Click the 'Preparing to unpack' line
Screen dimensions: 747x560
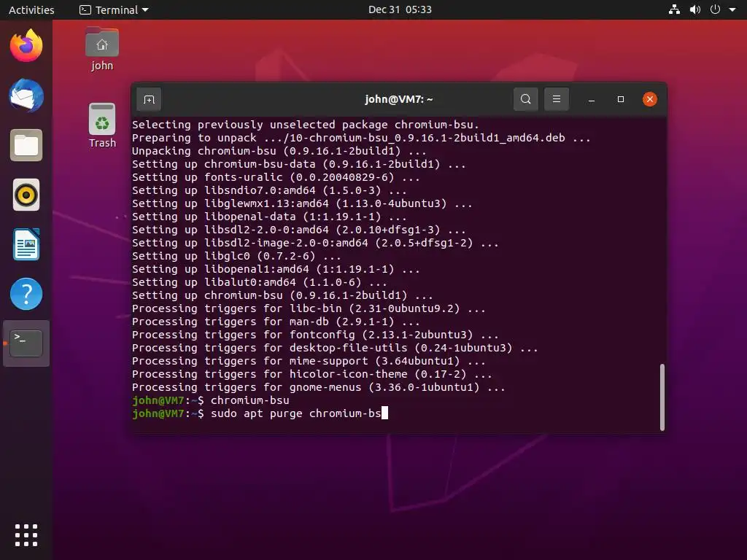361,138
